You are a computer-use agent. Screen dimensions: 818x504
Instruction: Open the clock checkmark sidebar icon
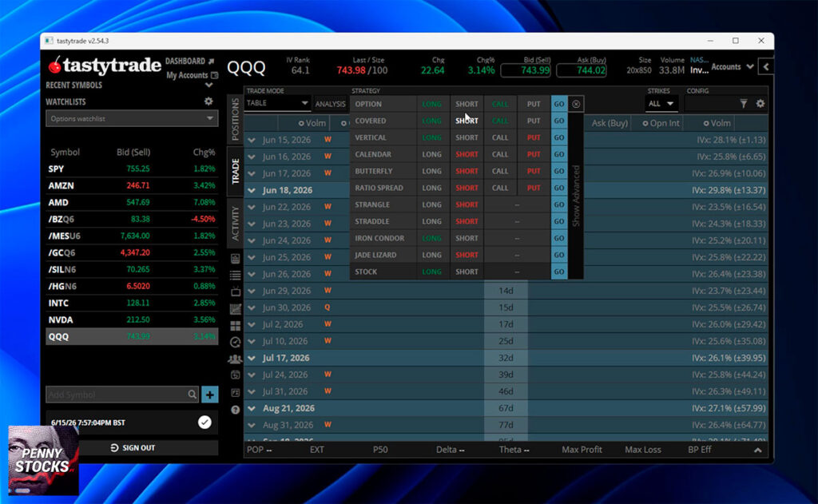(236, 343)
